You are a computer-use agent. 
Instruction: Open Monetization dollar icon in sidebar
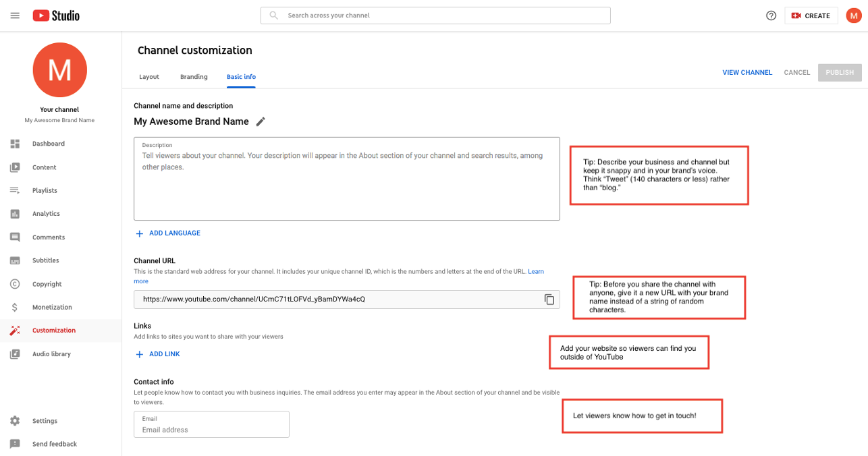15,307
